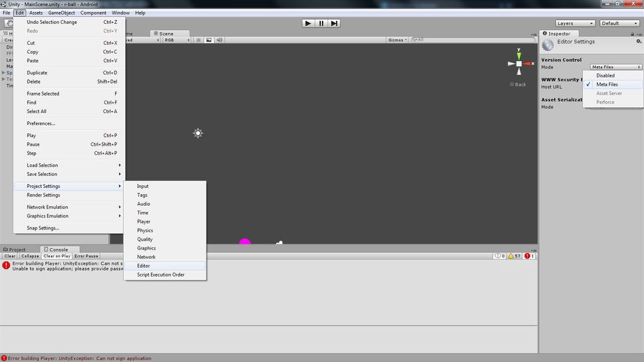
Task: Open the RGB render mode dropdown
Action: pyautogui.click(x=177, y=40)
